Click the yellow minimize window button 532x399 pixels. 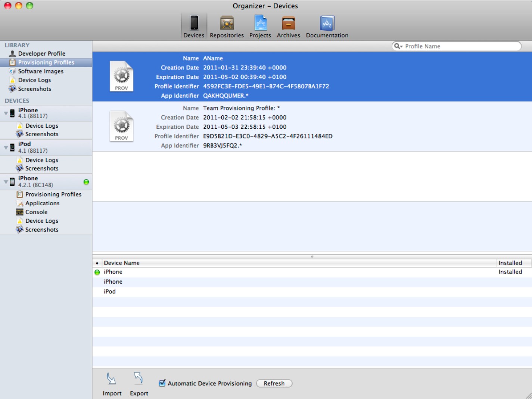19,6
